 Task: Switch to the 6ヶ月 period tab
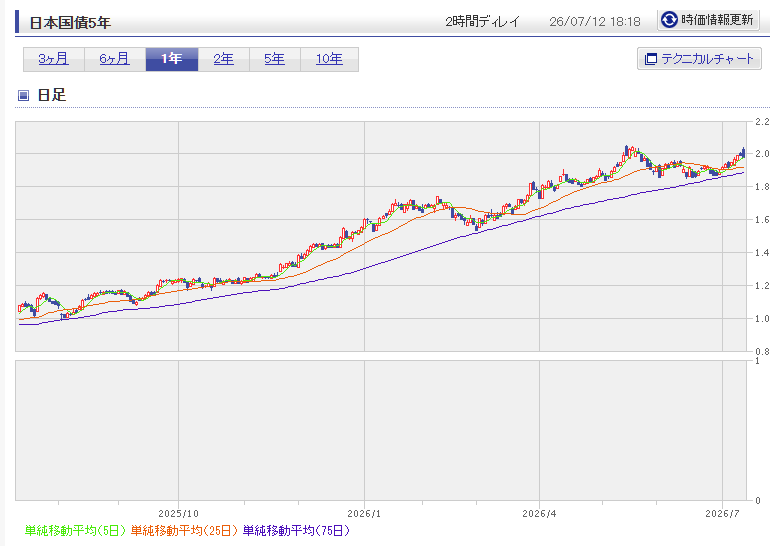click(x=115, y=59)
